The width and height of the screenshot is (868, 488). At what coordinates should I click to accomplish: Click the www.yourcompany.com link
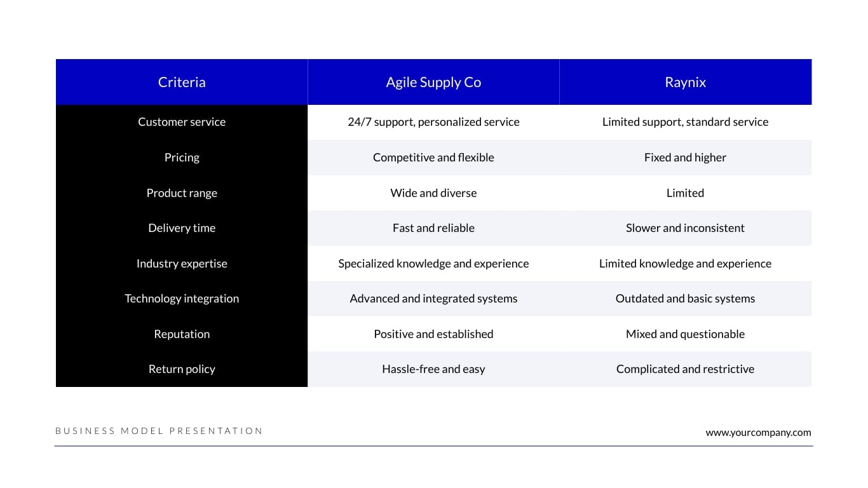[758, 433]
